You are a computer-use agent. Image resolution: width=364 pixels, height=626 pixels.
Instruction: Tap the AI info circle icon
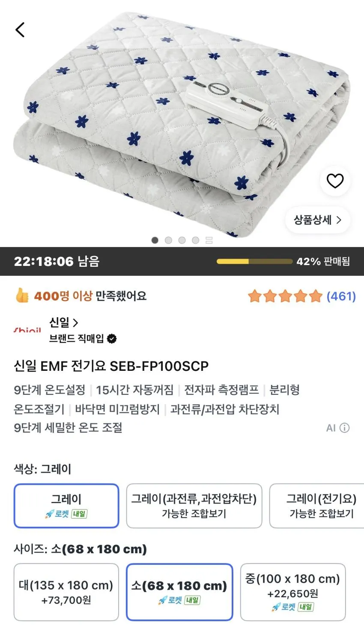345,428
